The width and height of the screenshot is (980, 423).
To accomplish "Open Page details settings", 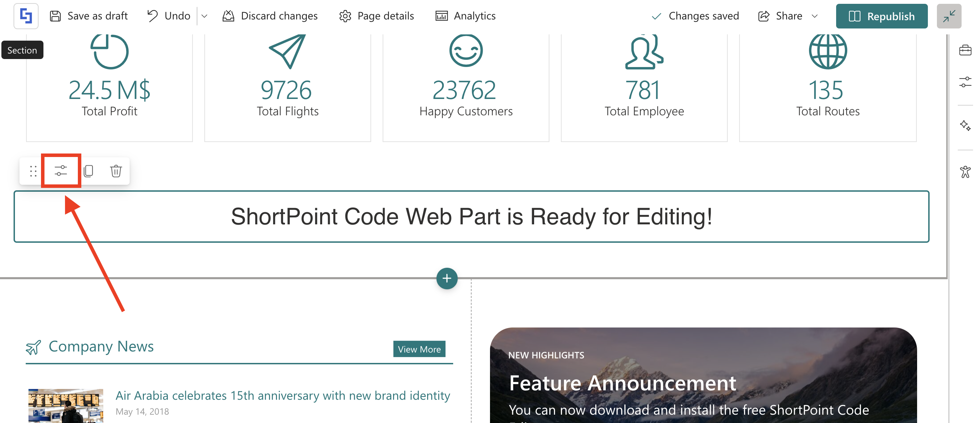I will click(376, 16).
